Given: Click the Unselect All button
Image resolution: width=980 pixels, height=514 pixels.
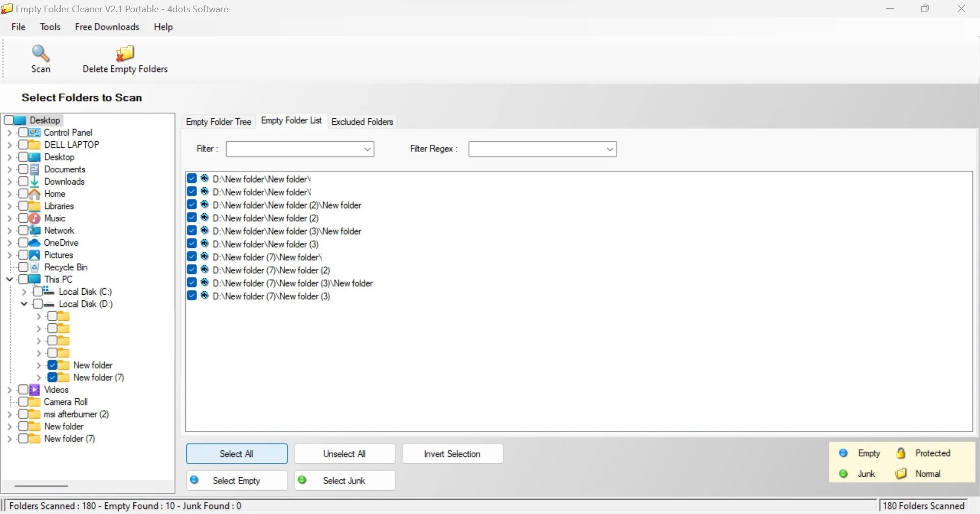Looking at the screenshot, I should click(345, 453).
